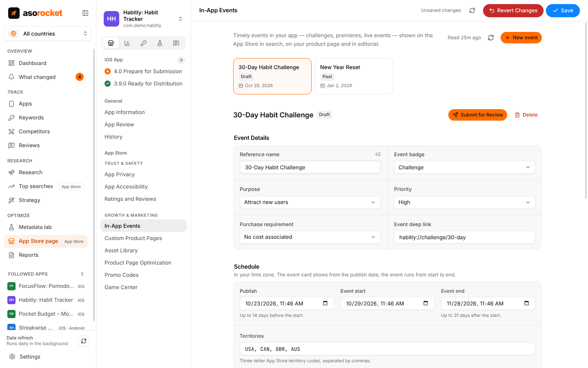Trigger the Data refresh icon button
The height and width of the screenshot is (368, 588).
83,341
